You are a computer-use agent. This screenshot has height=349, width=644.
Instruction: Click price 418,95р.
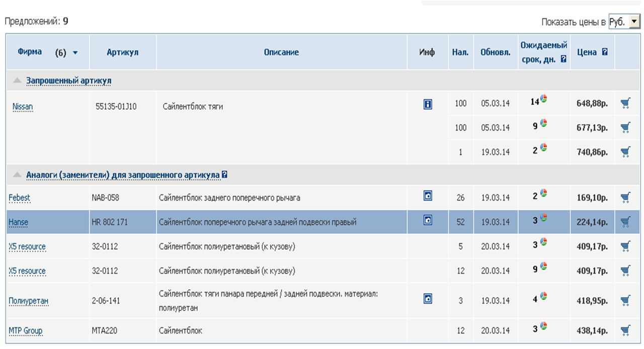coord(592,301)
